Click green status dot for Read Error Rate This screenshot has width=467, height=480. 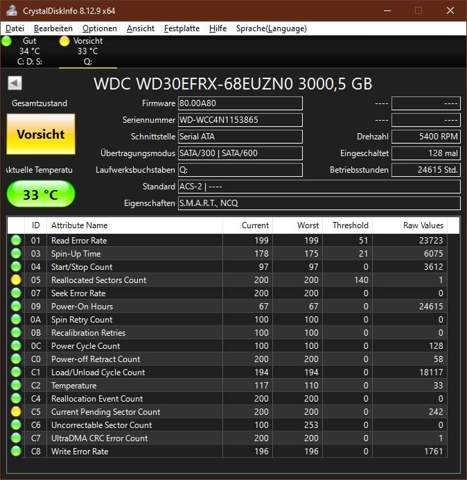click(16, 240)
